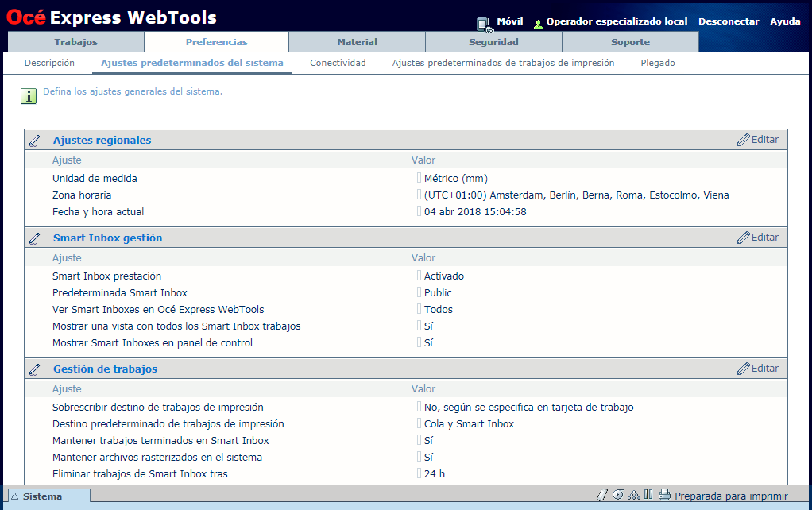
Task: Click the '24 h' value
Action: 435,473
